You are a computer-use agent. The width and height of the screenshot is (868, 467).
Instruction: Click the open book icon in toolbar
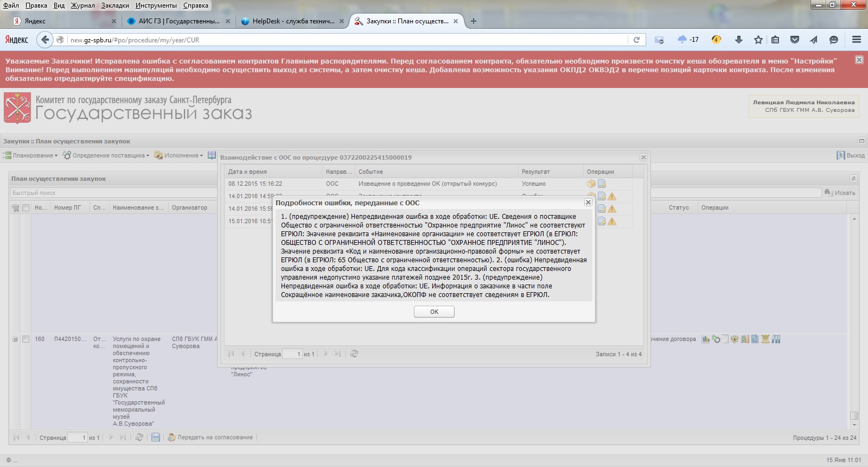[212, 155]
